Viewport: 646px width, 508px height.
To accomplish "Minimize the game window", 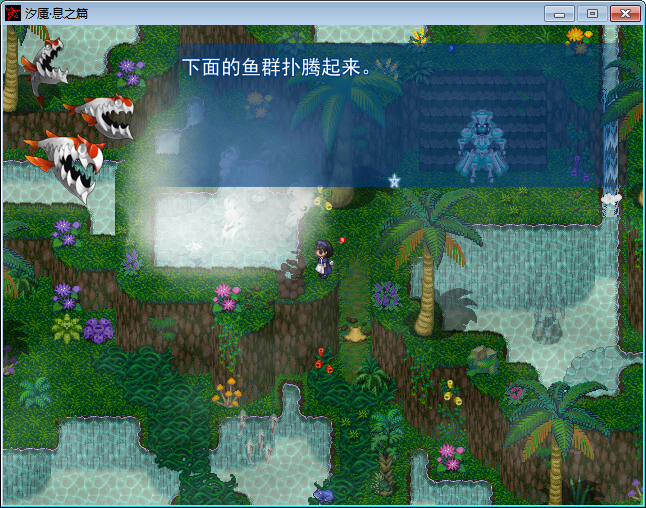I will point(559,14).
